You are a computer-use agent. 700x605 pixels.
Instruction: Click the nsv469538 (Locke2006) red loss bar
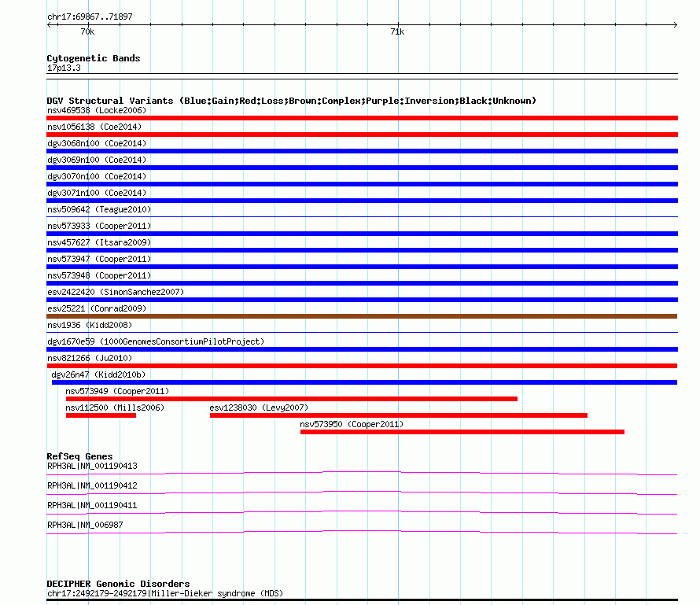click(362, 118)
